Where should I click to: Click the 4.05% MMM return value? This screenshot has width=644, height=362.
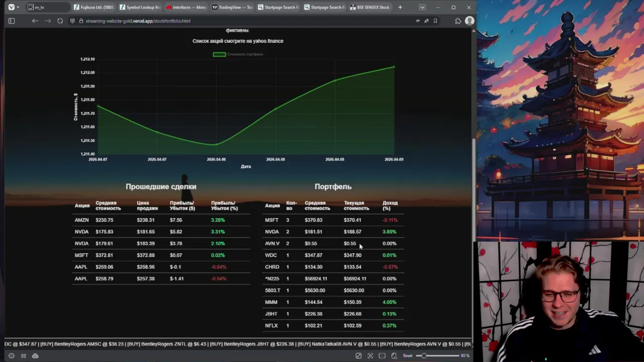click(x=389, y=302)
